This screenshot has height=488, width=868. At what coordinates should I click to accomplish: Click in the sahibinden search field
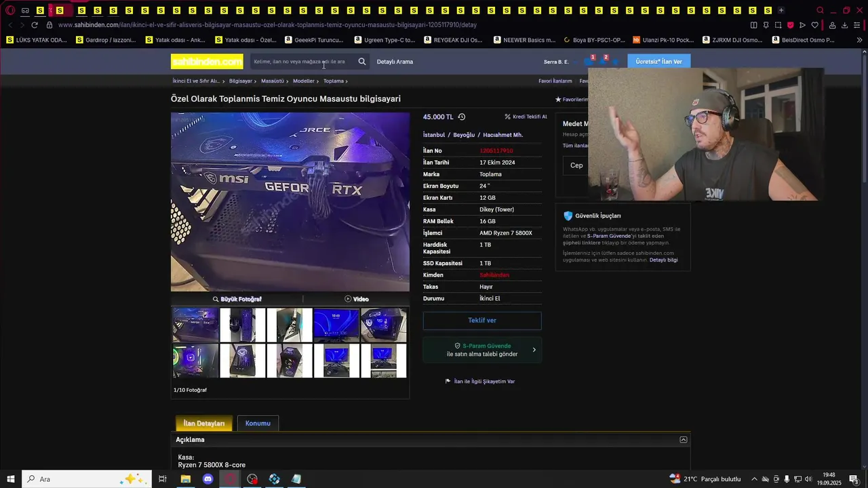point(302,62)
